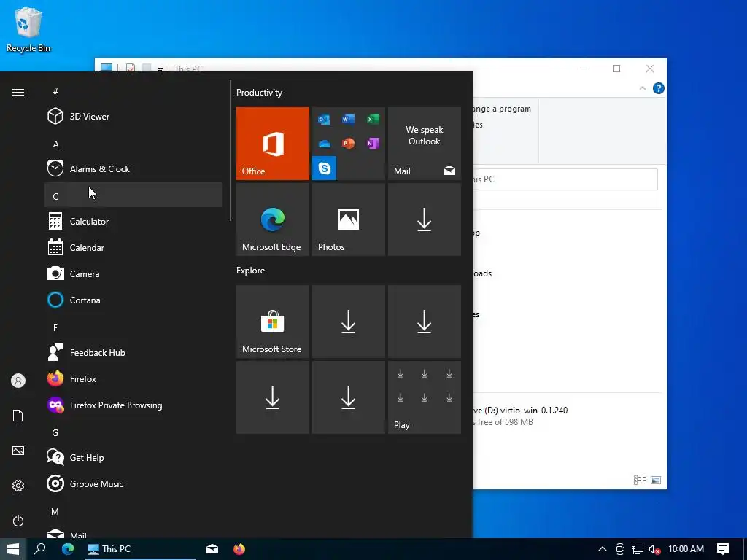Click the pending download tile beside Photos
The width and height of the screenshot is (747, 560).
pos(425,219)
